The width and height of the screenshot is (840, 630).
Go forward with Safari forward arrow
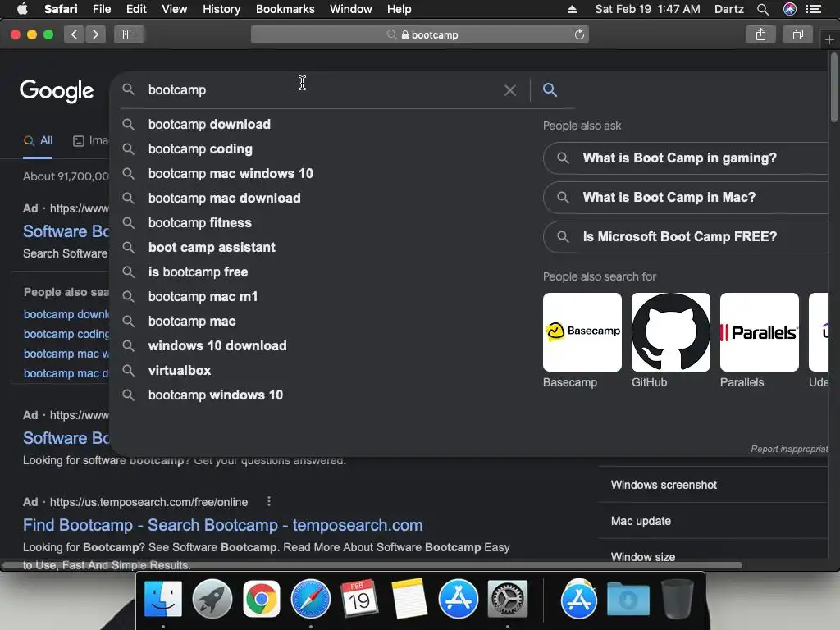click(x=95, y=34)
